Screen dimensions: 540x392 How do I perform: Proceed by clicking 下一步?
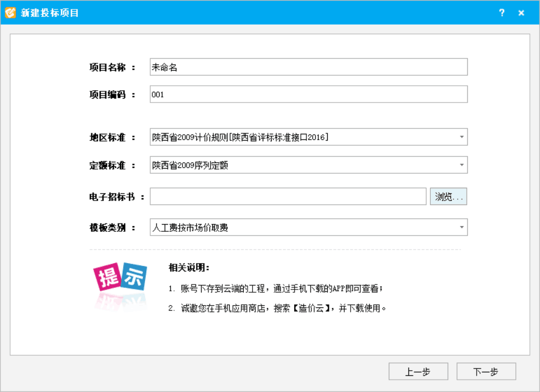[x=486, y=372]
